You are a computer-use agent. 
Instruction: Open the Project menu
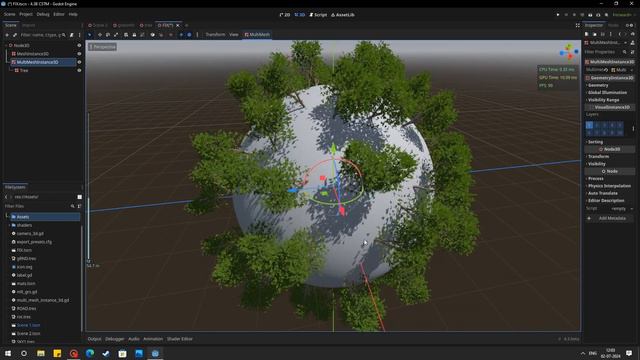coord(26,14)
